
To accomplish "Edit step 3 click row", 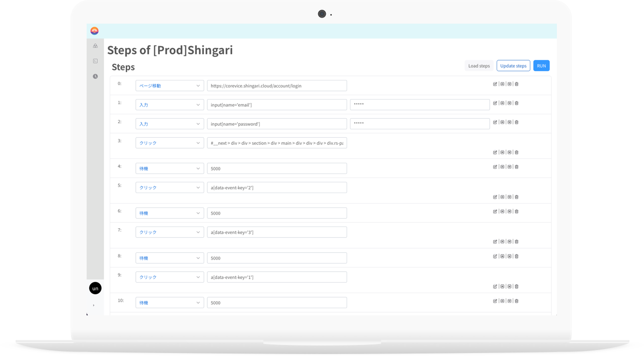I will coord(495,152).
